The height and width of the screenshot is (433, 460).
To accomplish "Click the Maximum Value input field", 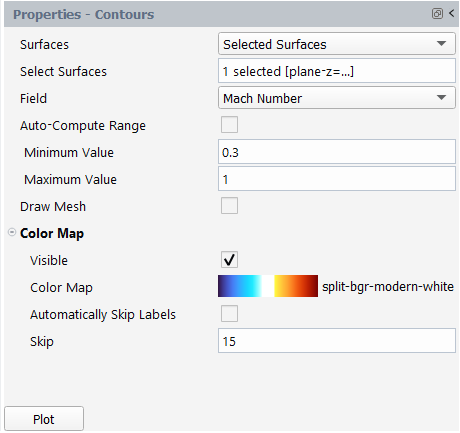I will (337, 179).
